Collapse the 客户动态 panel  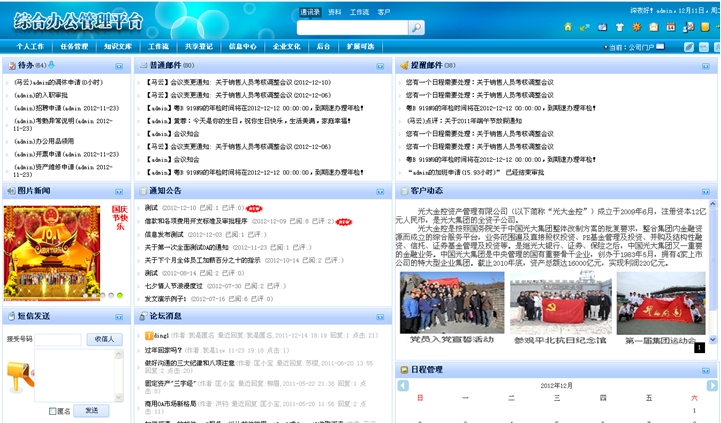click(x=706, y=192)
